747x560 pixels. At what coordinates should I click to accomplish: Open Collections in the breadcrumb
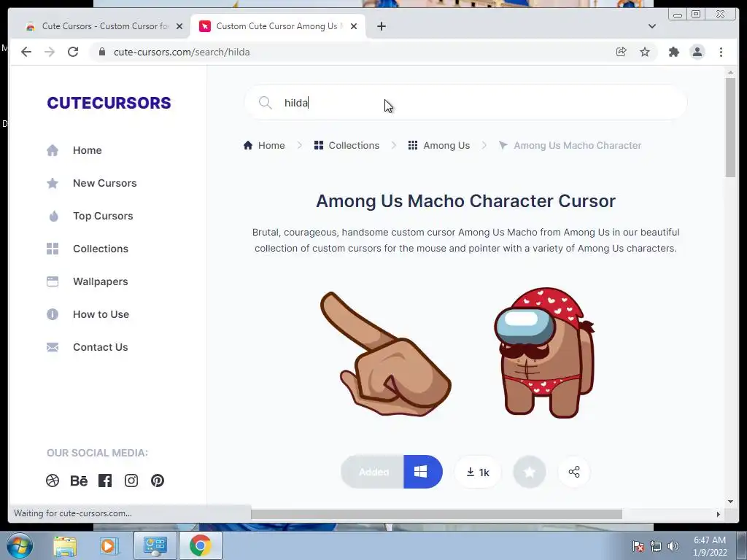(x=347, y=145)
